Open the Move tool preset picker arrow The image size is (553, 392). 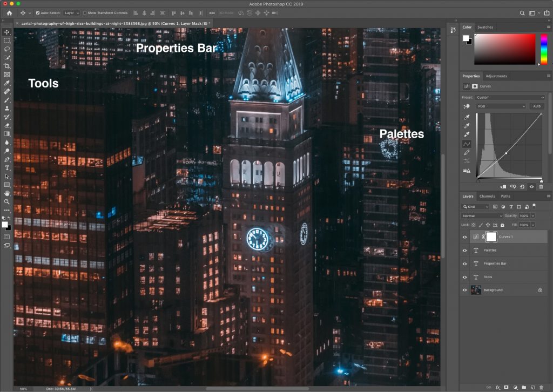click(x=30, y=13)
